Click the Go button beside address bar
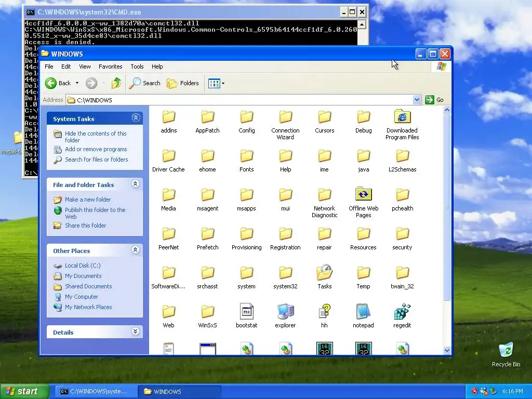 tap(435, 100)
